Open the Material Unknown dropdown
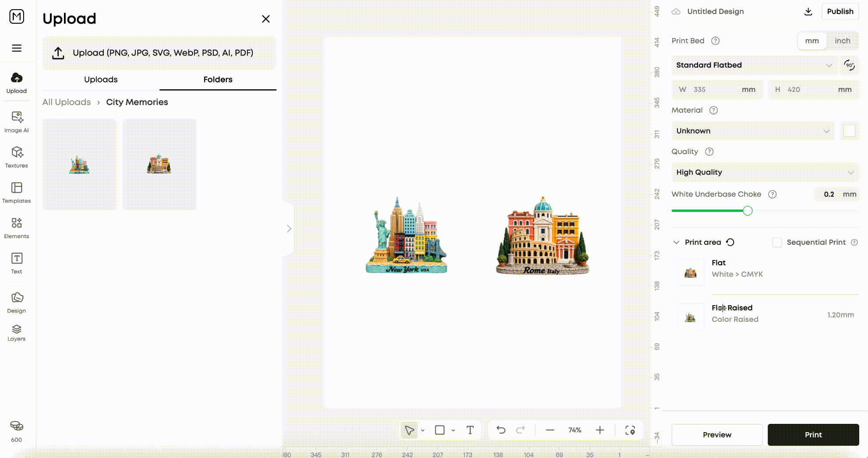Screen dimensions: 868x458 coord(753,131)
